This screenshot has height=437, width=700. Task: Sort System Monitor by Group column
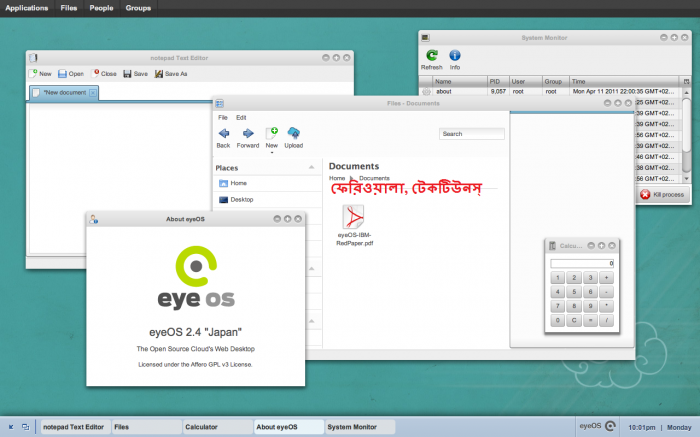pyautogui.click(x=555, y=82)
